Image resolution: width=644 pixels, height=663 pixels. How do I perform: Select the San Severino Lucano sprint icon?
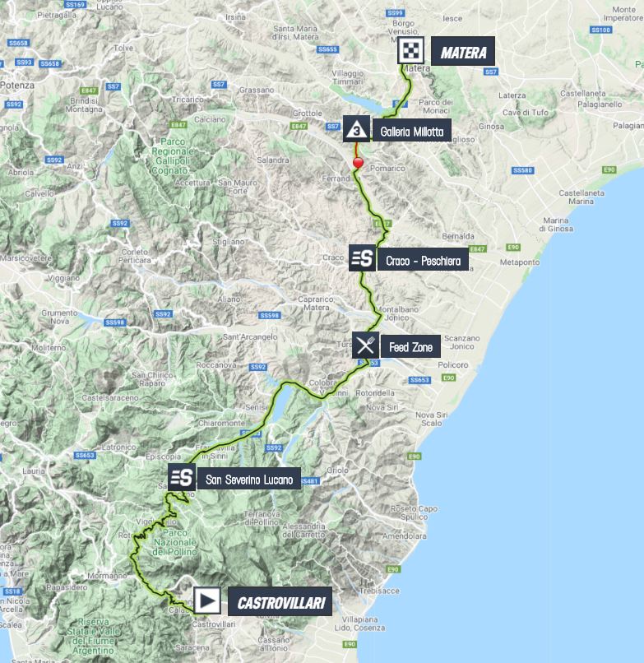(182, 477)
